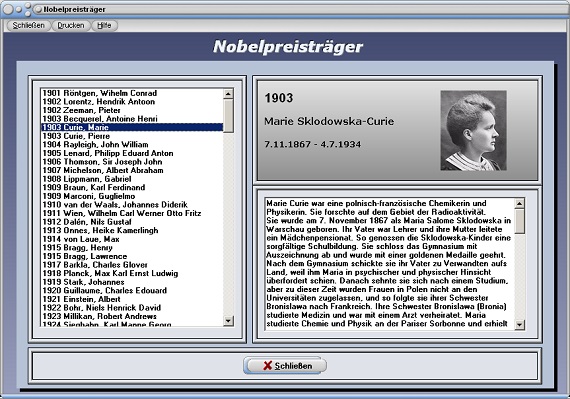This screenshot has width=570, height=399.
Task: Select 1903 Curie, Pierre
Action: pos(132,136)
